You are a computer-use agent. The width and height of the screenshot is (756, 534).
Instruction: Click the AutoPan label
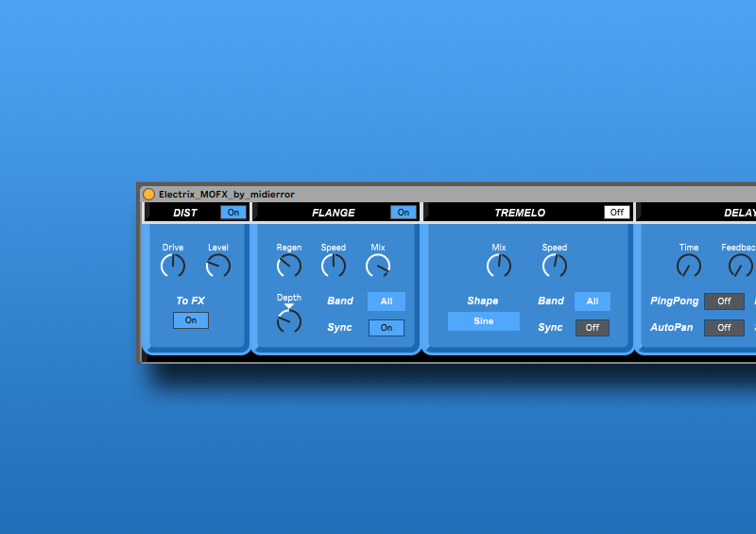coord(672,327)
